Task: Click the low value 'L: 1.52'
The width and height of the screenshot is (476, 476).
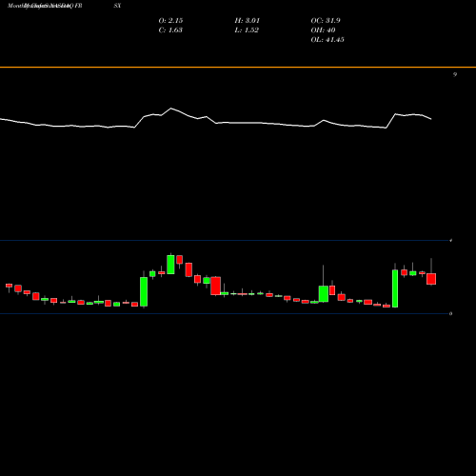Action: pyautogui.click(x=247, y=30)
